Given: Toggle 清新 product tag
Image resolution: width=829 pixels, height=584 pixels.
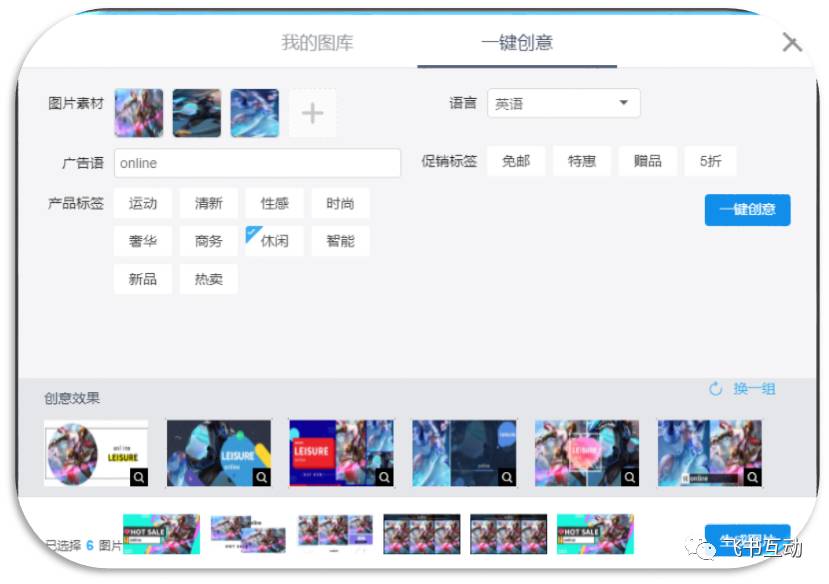Looking at the screenshot, I should click(x=209, y=203).
